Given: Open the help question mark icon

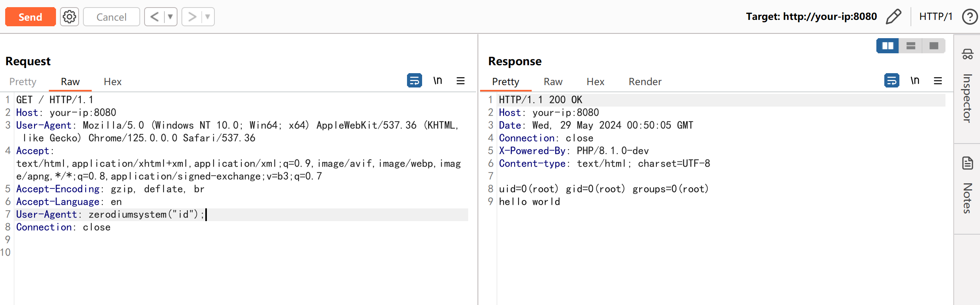Looking at the screenshot, I should coord(970,17).
